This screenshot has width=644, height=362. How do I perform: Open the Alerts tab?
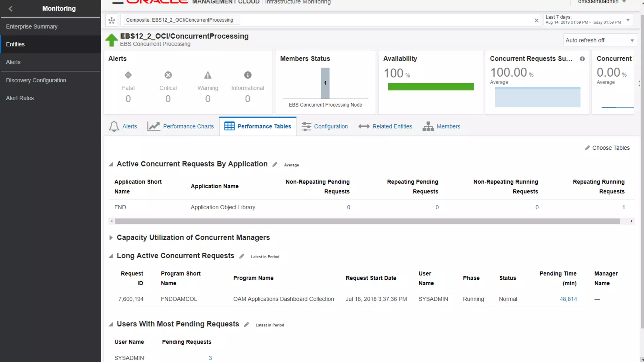(123, 126)
